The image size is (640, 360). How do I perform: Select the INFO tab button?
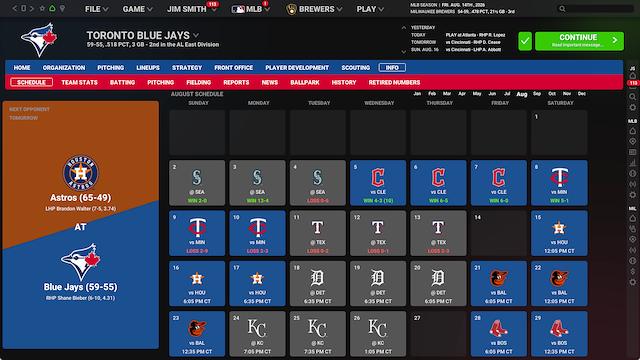[x=392, y=68]
